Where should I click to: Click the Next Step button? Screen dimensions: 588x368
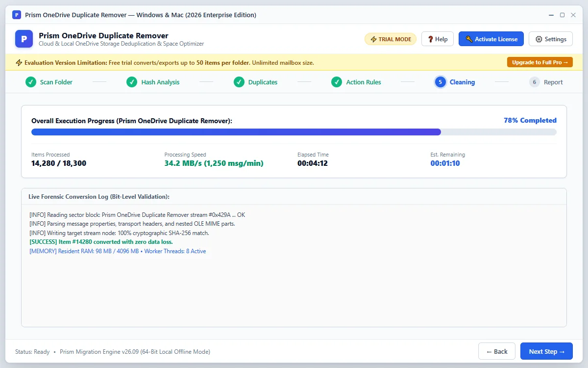point(546,351)
